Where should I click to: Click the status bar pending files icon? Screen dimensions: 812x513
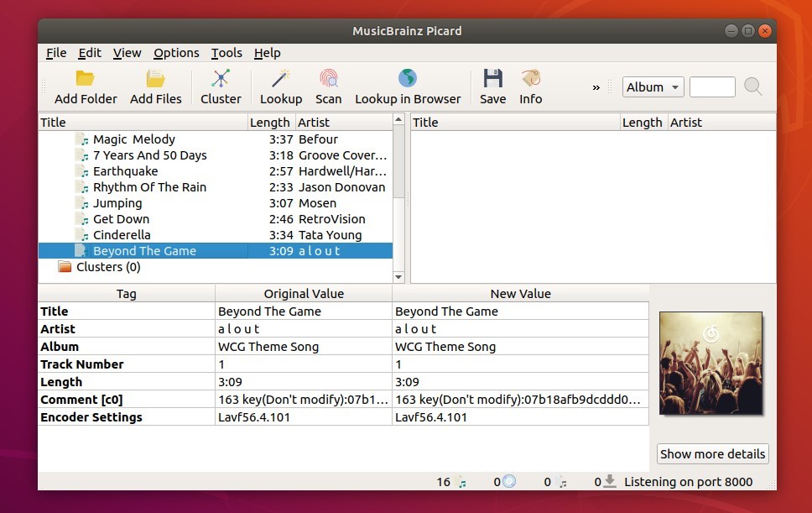click(561, 482)
